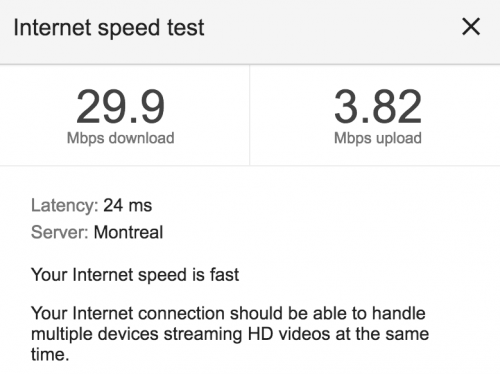500x374 pixels.
Task: Click "Your Internet speed is fast" text
Action: (x=135, y=275)
